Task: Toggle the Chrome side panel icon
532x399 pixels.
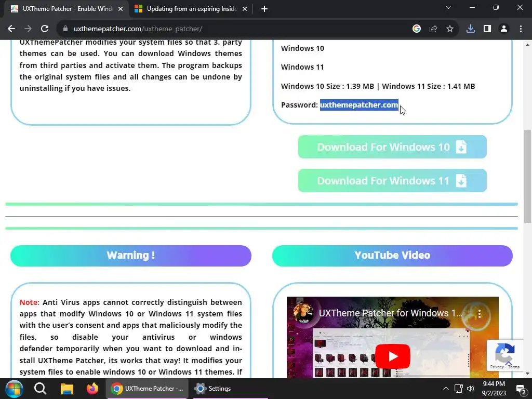Action: 487,29
